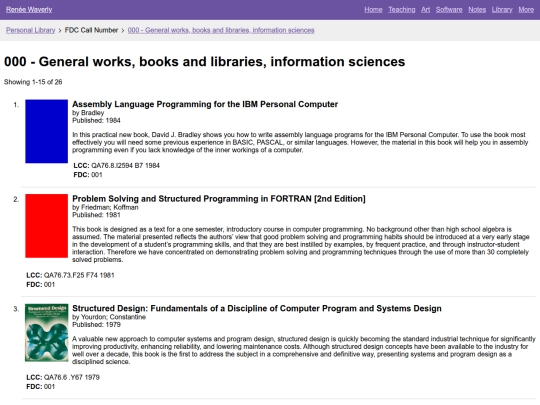
Task: Go to Home in the navigation bar
Action: [x=373, y=10]
